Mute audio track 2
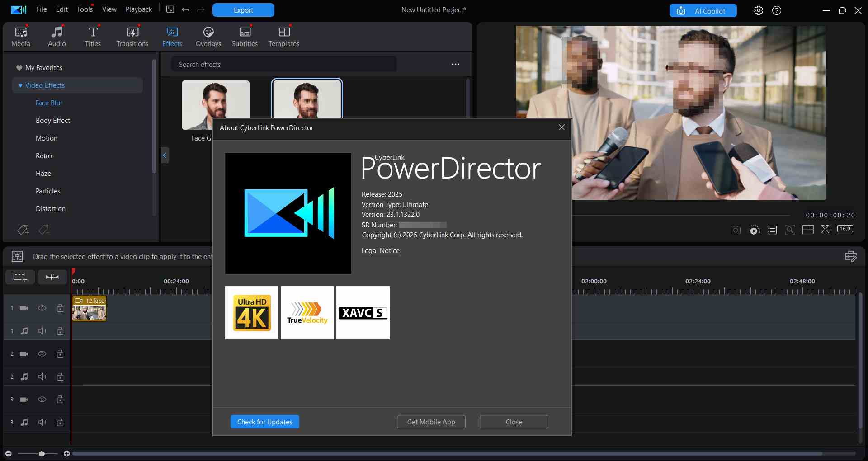Screen dimensions: 868x461 [x=42, y=377]
